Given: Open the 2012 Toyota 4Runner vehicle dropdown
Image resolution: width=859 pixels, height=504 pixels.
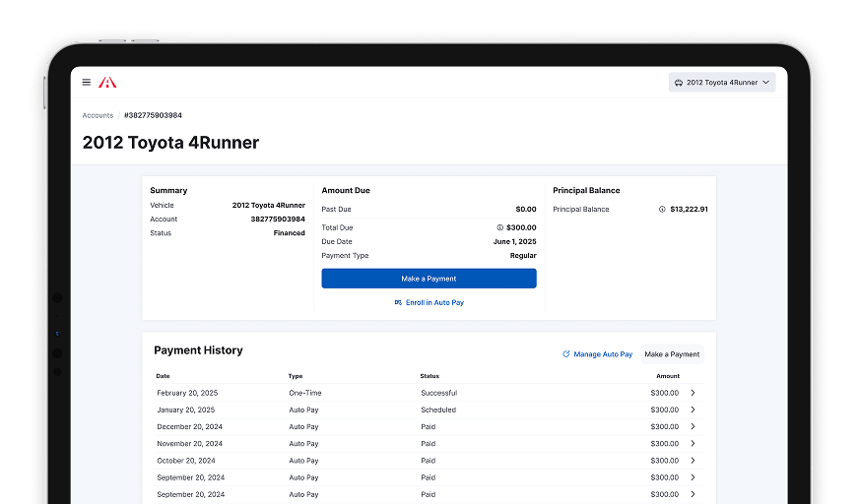Looking at the screenshot, I should [x=721, y=82].
